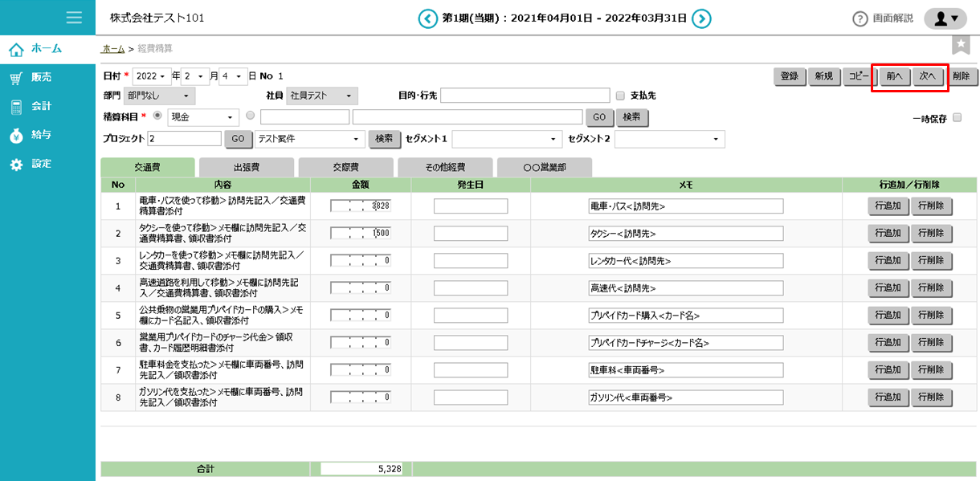Viewport: 980px width, 481px height.
Task: Switch to the その他経費 tab
Action: pos(446,168)
